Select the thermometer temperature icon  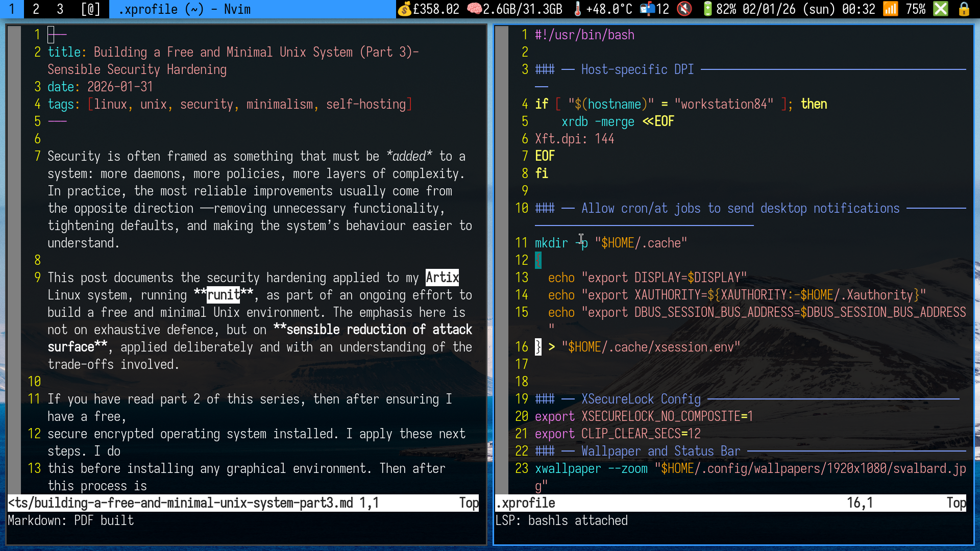click(x=577, y=9)
